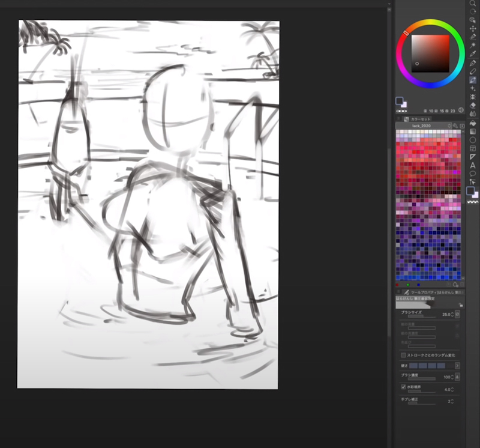Select the Balloon speech bubble tool

[x=473, y=174]
